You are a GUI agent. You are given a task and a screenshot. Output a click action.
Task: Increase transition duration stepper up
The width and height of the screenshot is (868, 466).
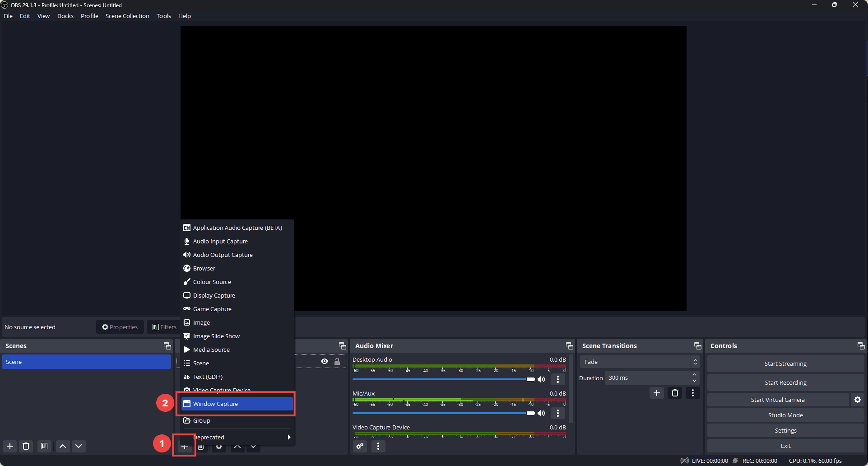694,375
